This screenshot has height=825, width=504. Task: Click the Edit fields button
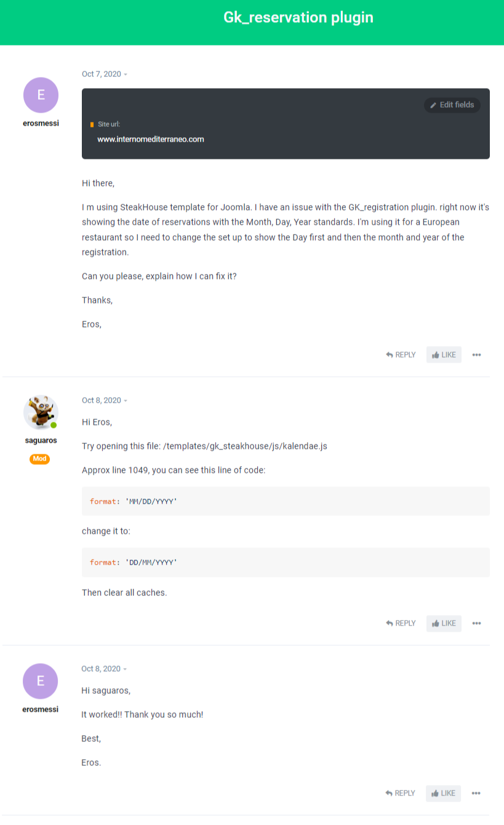[x=452, y=105]
